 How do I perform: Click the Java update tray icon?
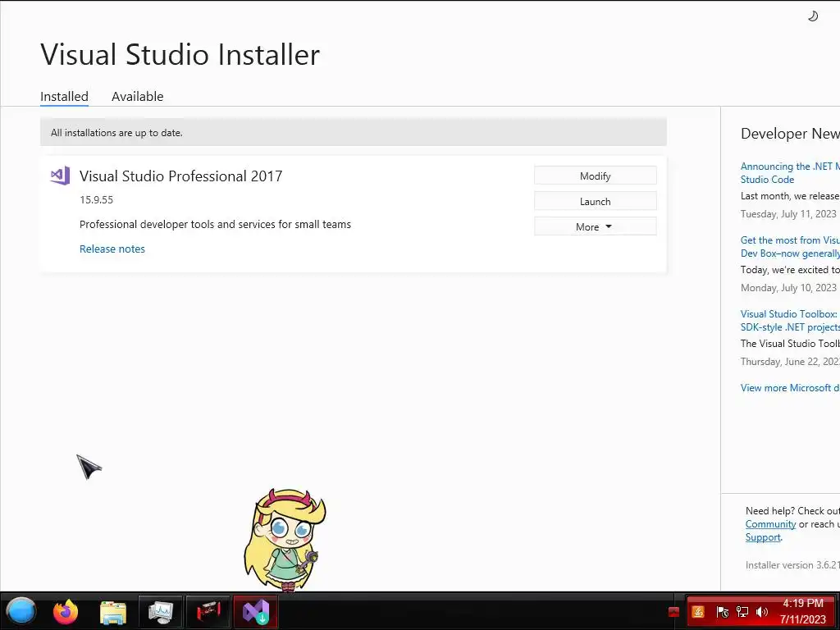click(698, 612)
